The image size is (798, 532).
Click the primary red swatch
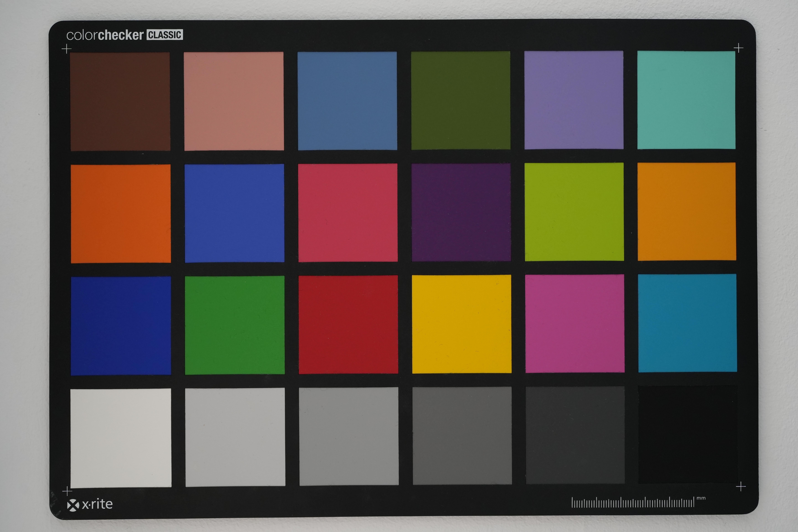(x=348, y=324)
